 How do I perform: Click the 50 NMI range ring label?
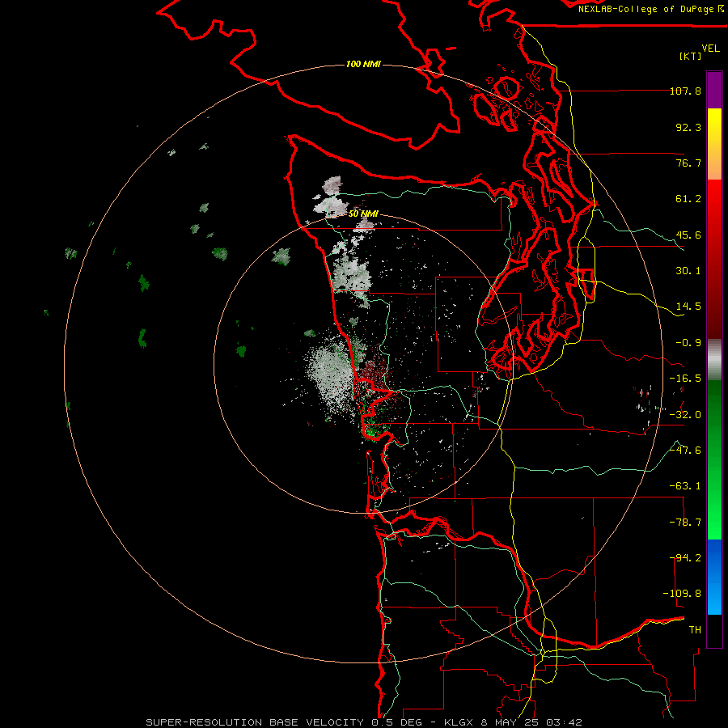click(363, 214)
